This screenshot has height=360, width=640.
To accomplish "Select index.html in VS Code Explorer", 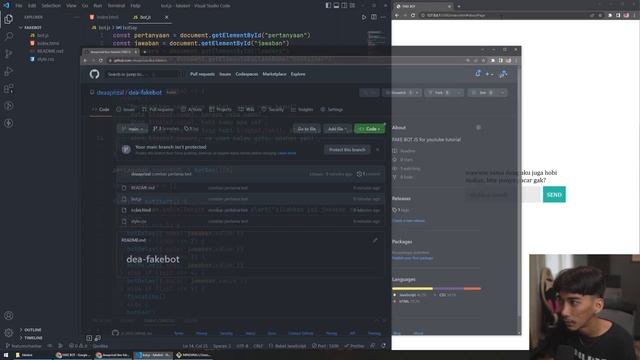I will click(48, 43).
